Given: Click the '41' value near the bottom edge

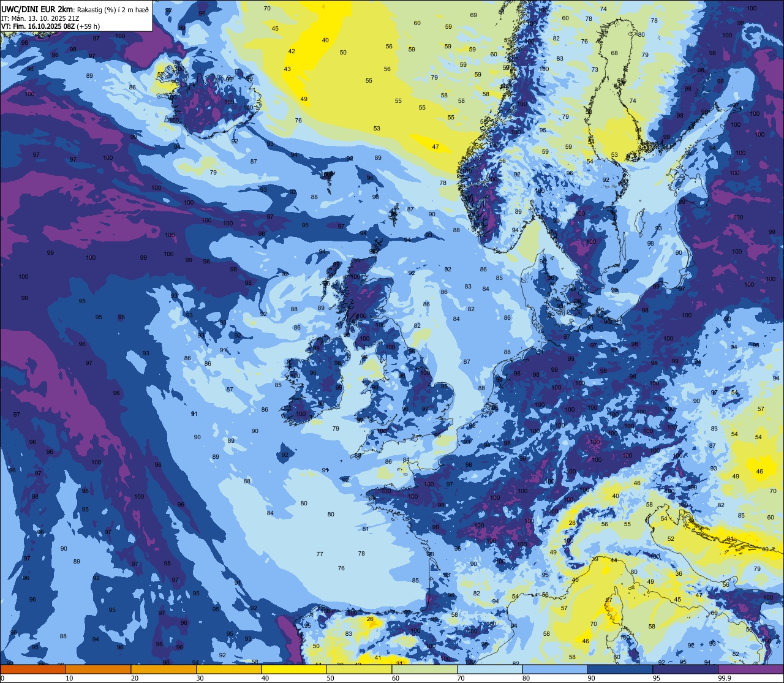Looking at the screenshot, I should pyautogui.click(x=378, y=658).
